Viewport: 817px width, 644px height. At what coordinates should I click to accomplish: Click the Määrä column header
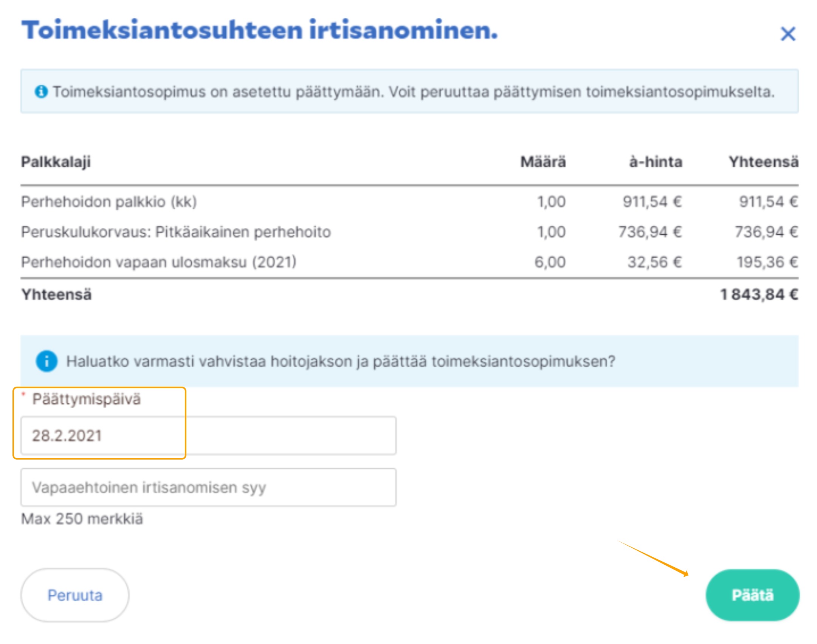[543, 162]
